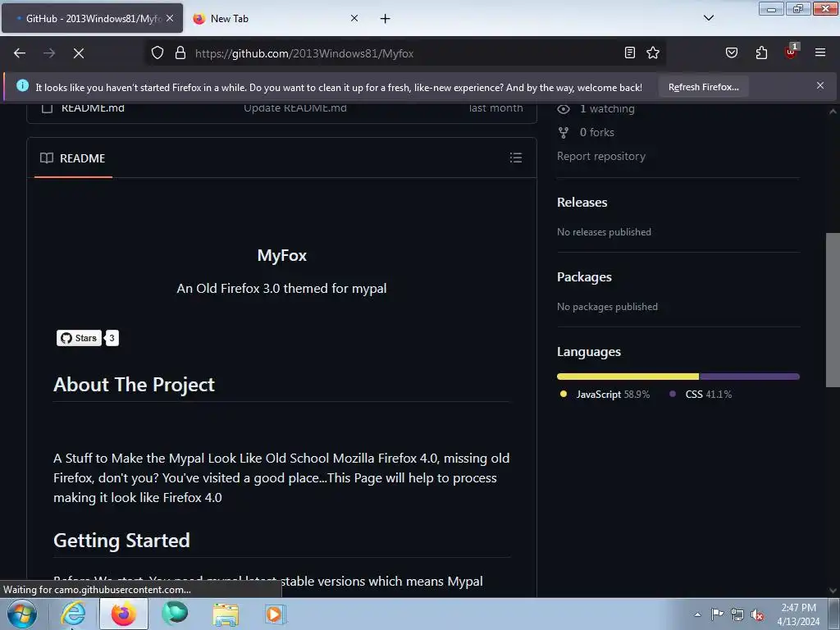Image resolution: width=840 pixels, height=630 pixels.
Task: Click the info icon in notification bar
Action: [22, 85]
